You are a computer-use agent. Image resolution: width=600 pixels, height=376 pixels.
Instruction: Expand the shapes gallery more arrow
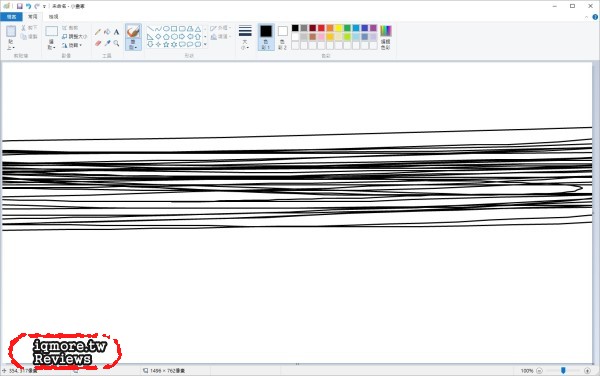point(205,44)
